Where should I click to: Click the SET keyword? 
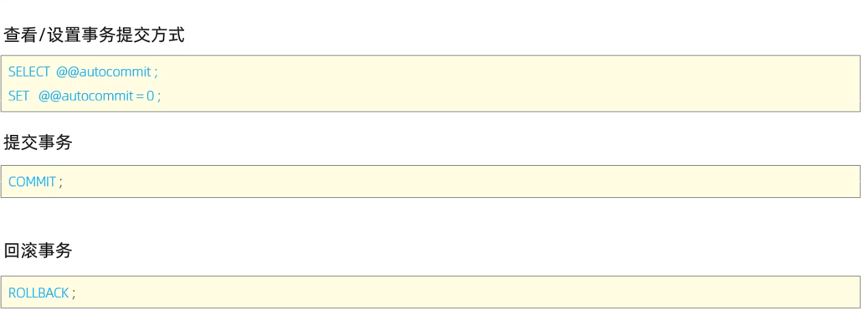[18, 96]
